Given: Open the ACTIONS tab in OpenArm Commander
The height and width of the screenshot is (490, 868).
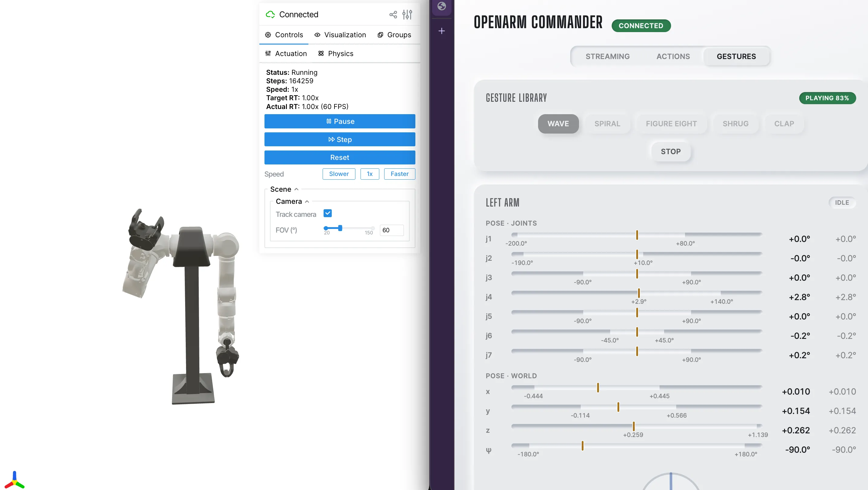Looking at the screenshot, I should 673,57.
